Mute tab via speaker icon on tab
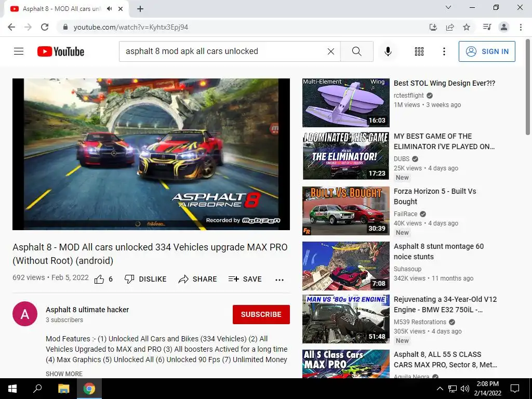 [109, 9]
